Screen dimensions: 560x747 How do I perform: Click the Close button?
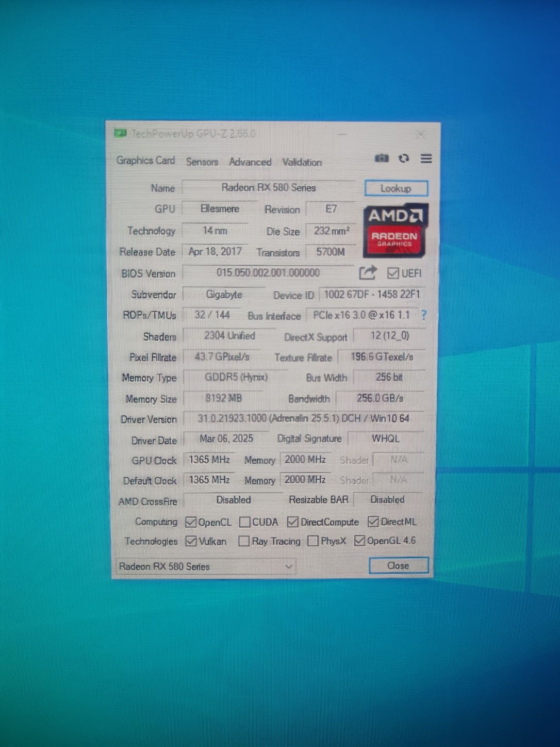coord(399,565)
